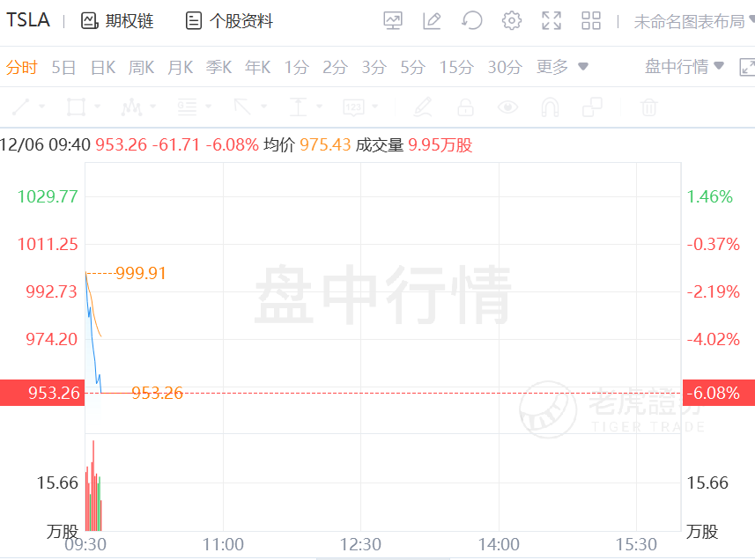Select the text annotation tool

point(298,107)
